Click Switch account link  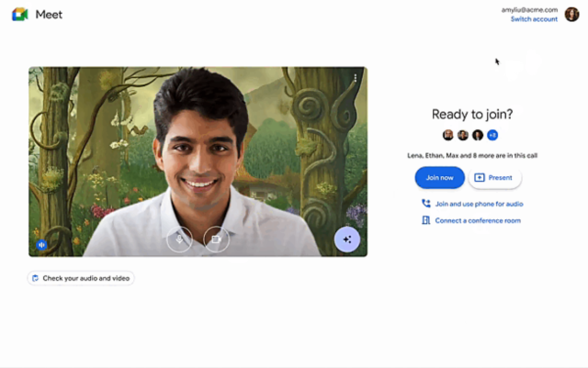(x=534, y=19)
